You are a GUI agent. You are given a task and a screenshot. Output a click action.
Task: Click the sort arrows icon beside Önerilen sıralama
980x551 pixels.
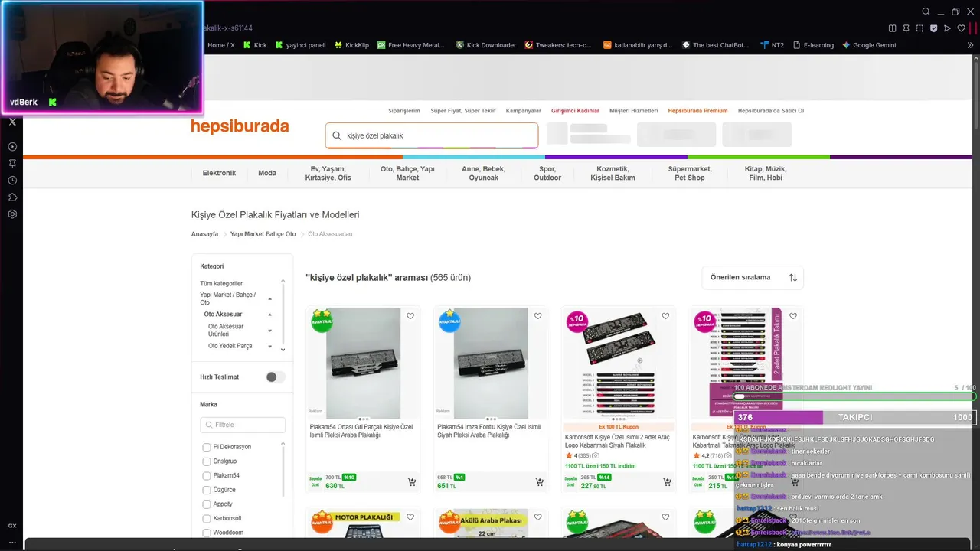click(x=793, y=277)
